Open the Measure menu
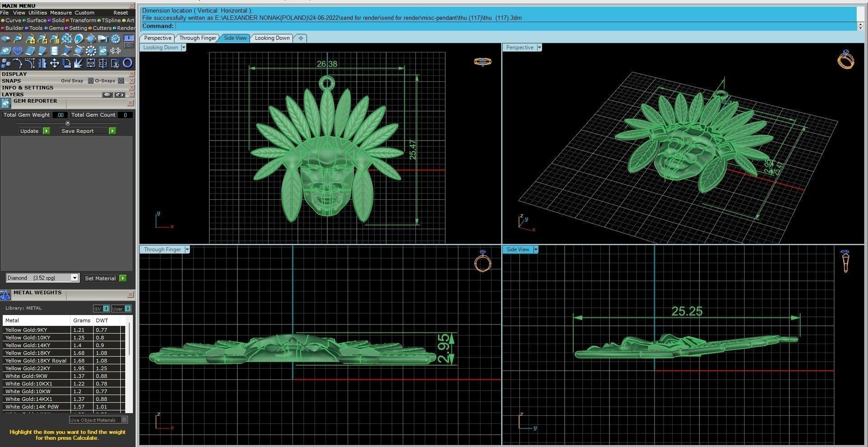The image size is (868, 447). click(61, 13)
